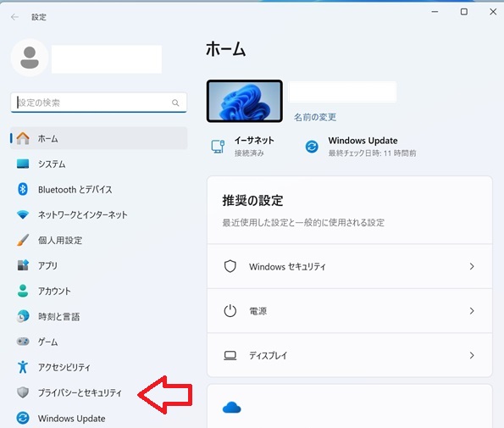This screenshot has width=504, height=428.
Task: Select the ネットワークとインターネット Wi-Fi icon
Action: [x=23, y=214]
